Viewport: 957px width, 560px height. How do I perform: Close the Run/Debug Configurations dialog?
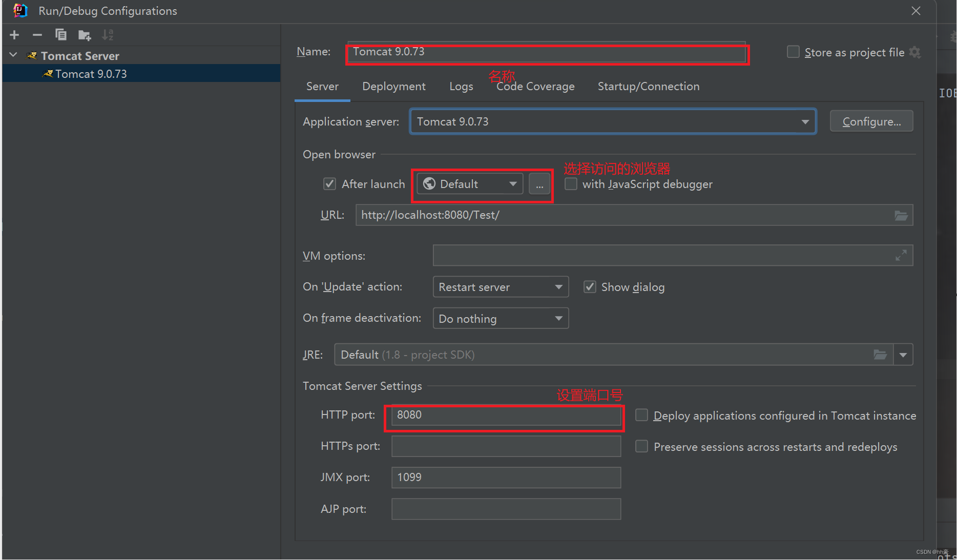click(x=916, y=11)
